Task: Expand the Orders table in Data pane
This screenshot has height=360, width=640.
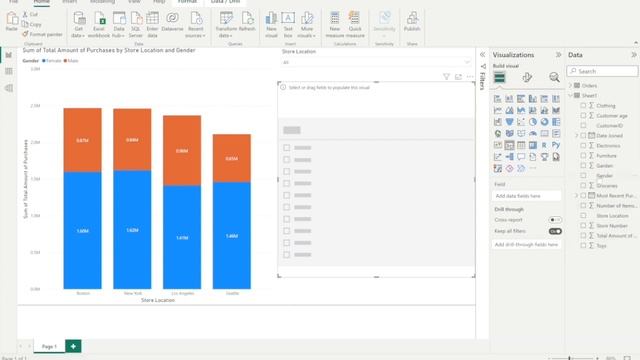Action: pyautogui.click(x=570, y=85)
